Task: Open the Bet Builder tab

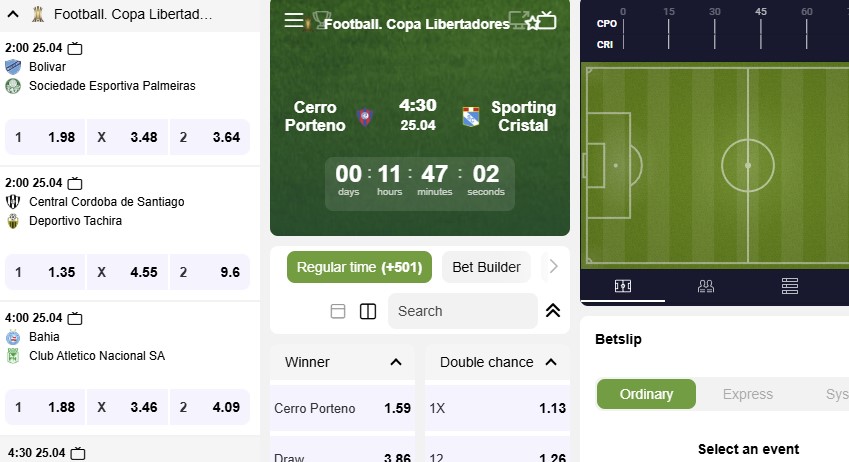Action: pos(486,267)
